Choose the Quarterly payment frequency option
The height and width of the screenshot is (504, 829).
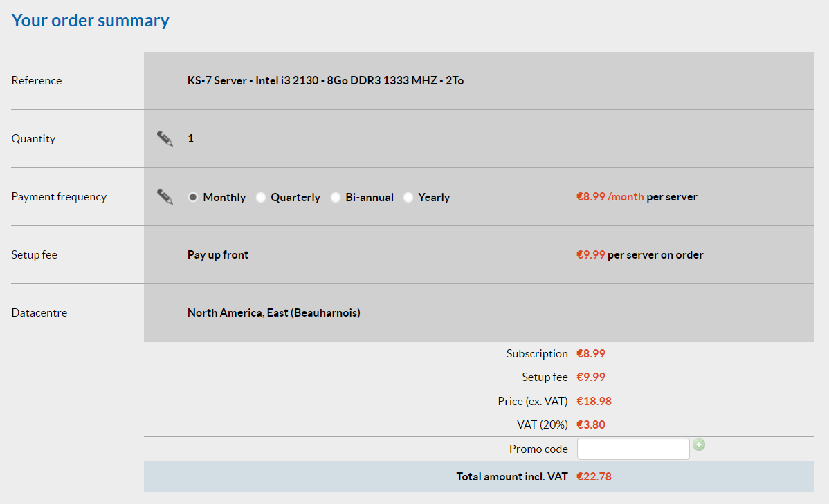261,197
